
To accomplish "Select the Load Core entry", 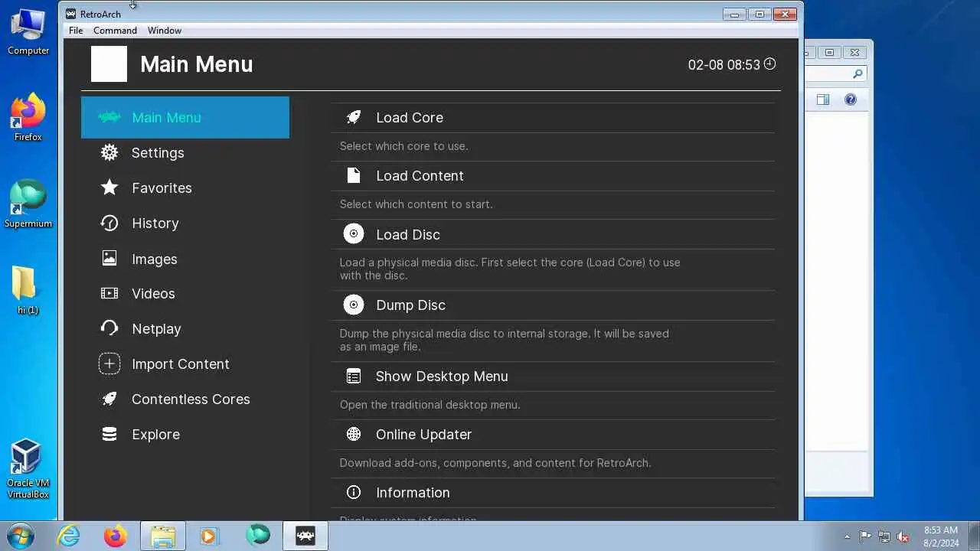I will point(553,117).
